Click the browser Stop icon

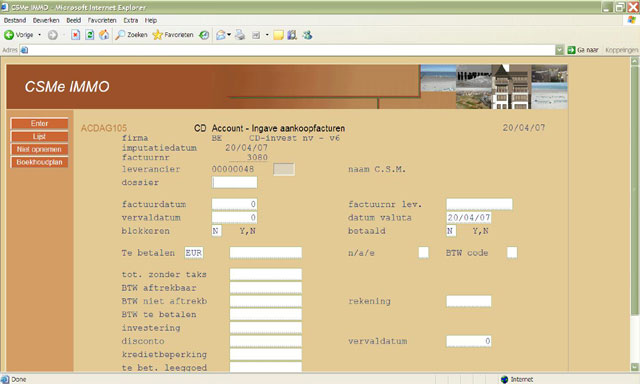pyautogui.click(x=76, y=35)
